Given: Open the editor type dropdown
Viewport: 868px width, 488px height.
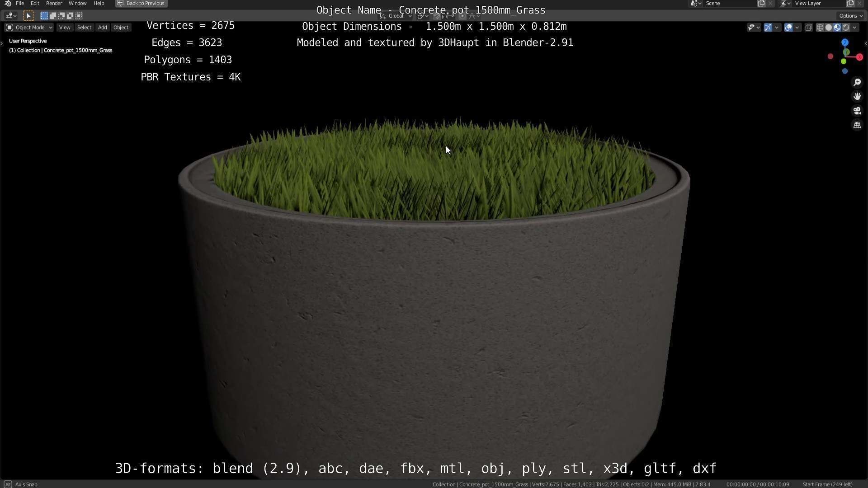Looking at the screenshot, I should point(11,16).
